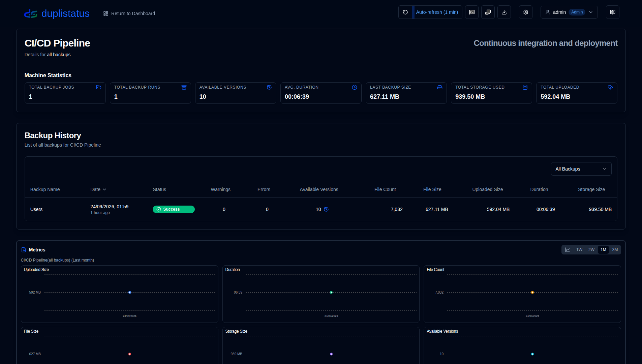Click the File Count chart data point
The image size is (642, 364).
532,293
